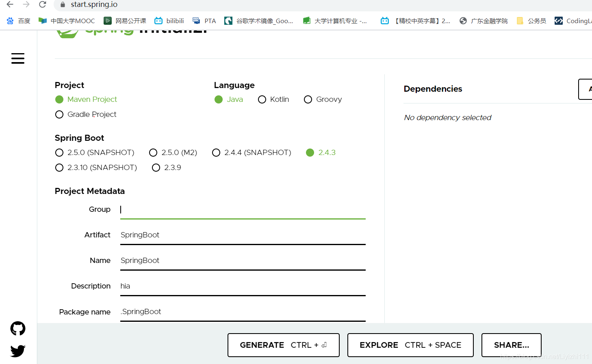
Task: Open the 谷歌学术镜像 bookmark
Action: click(x=259, y=21)
